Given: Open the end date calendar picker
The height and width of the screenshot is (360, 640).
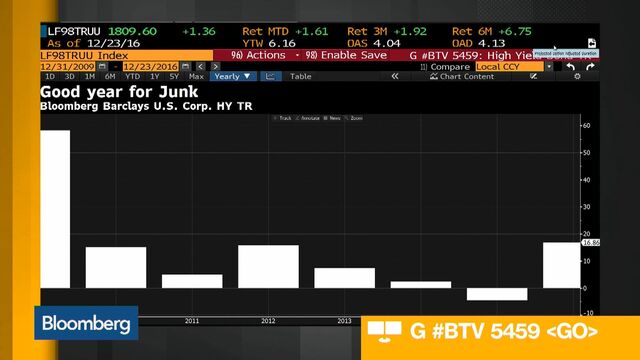Looking at the screenshot, I should pos(185,67).
